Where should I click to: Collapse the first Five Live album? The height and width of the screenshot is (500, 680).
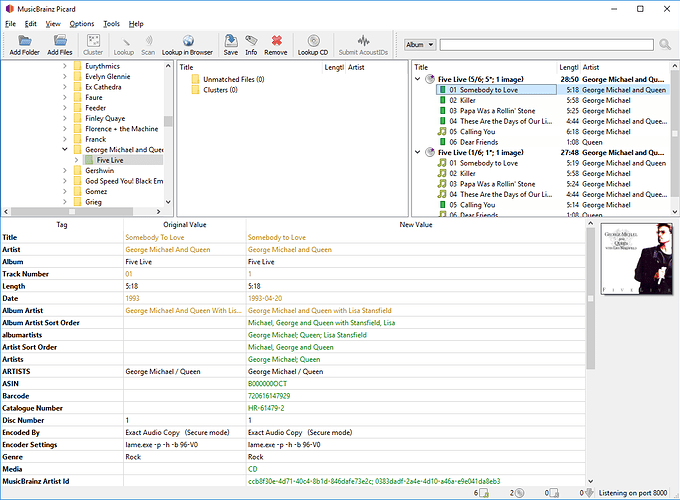pyautogui.click(x=418, y=79)
